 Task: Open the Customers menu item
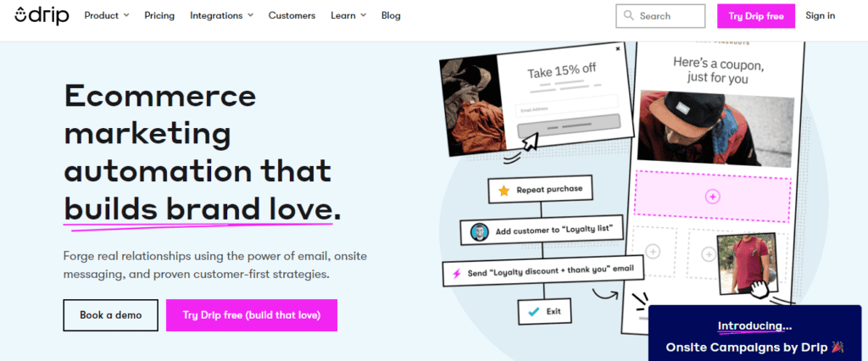click(292, 15)
